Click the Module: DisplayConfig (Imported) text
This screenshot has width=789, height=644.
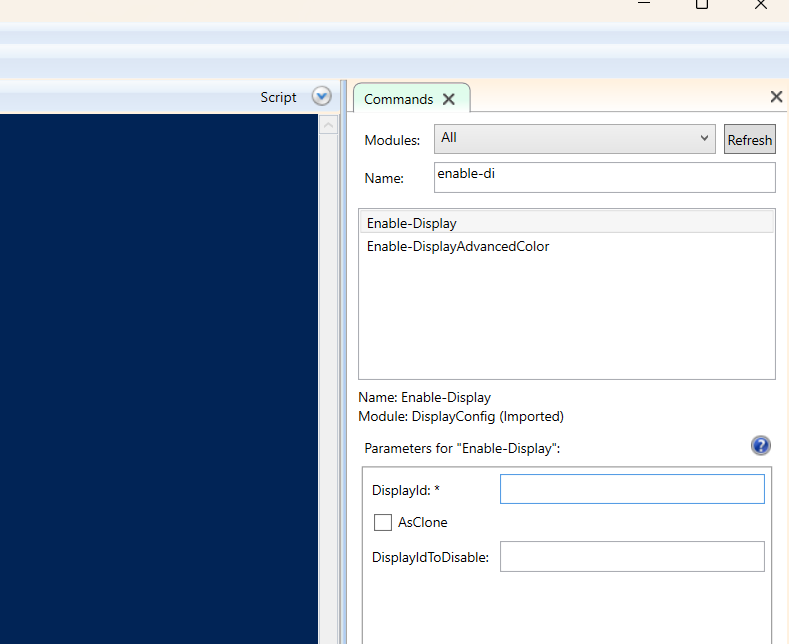coord(461,417)
